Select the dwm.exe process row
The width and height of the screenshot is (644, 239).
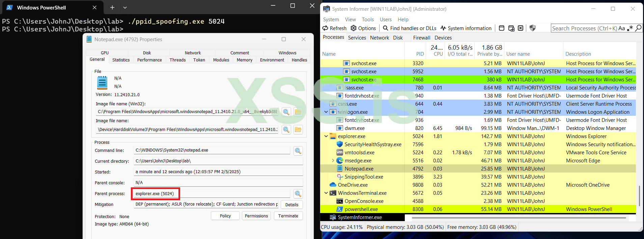[x=478, y=128]
